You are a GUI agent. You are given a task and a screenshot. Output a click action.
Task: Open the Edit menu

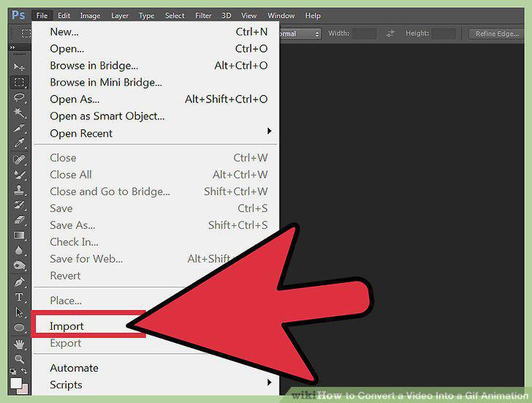(x=64, y=15)
